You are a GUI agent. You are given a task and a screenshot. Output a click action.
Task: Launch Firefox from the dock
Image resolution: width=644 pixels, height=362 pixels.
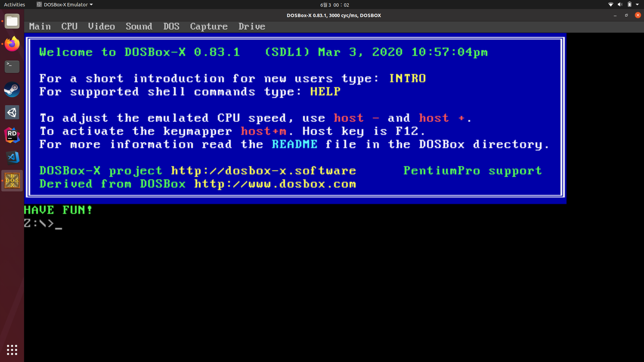(x=12, y=44)
